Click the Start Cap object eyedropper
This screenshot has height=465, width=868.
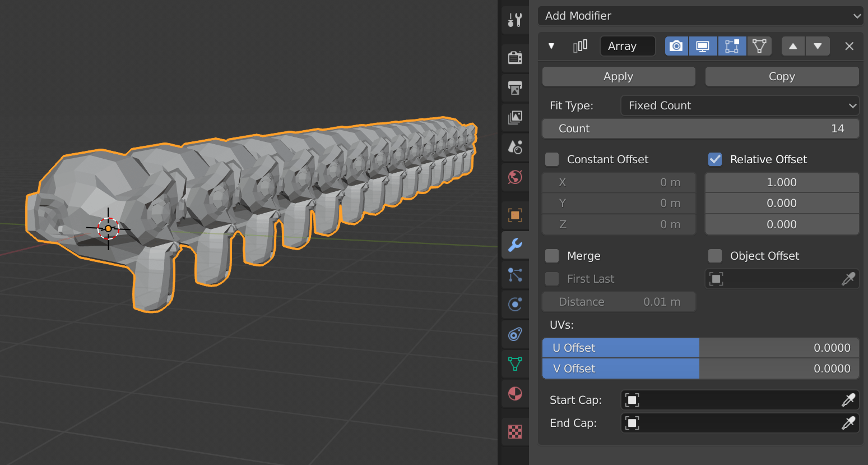pos(849,400)
